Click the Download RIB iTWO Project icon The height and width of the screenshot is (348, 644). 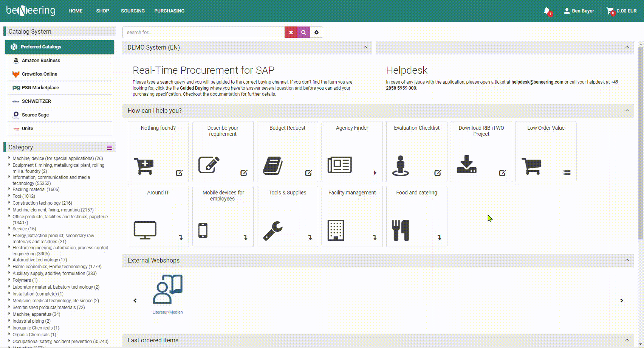click(x=466, y=165)
